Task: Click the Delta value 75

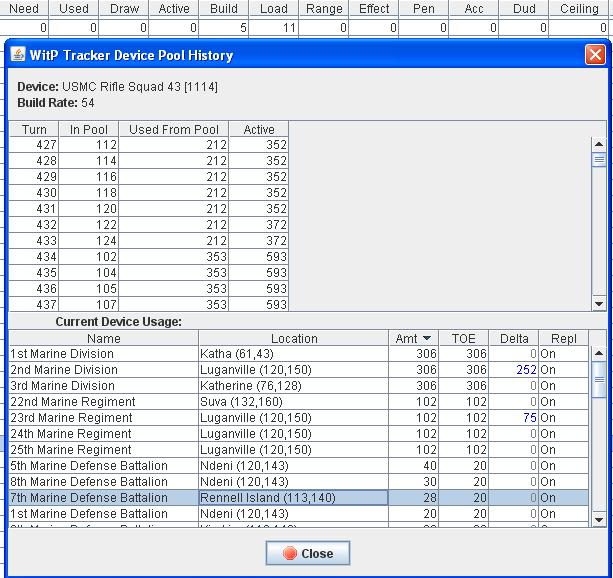Action: point(530,418)
